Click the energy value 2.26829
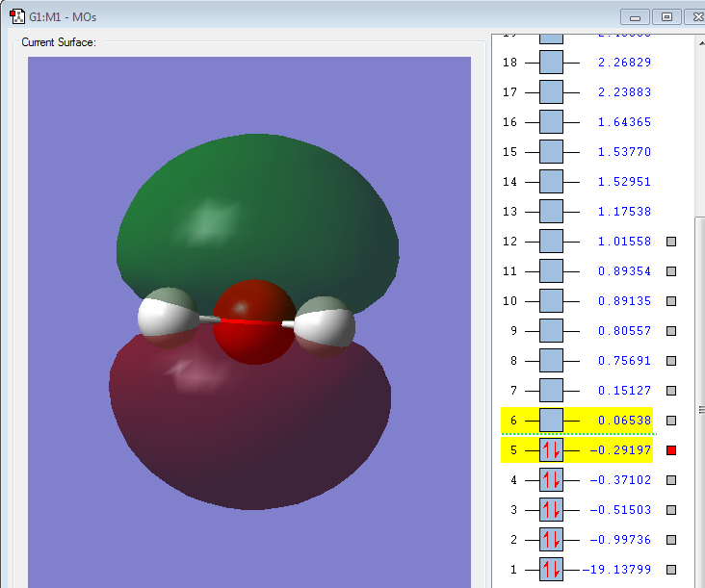The image size is (705, 588). point(623,63)
